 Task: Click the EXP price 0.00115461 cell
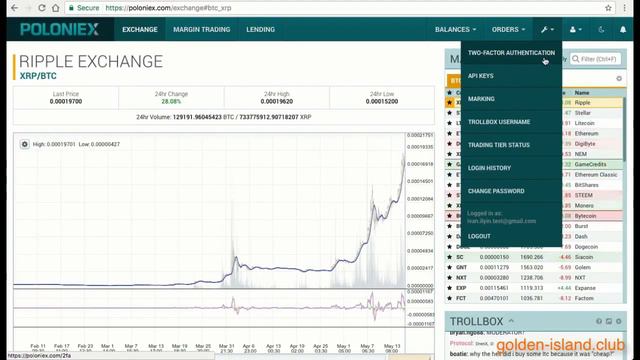click(x=494, y=288)
